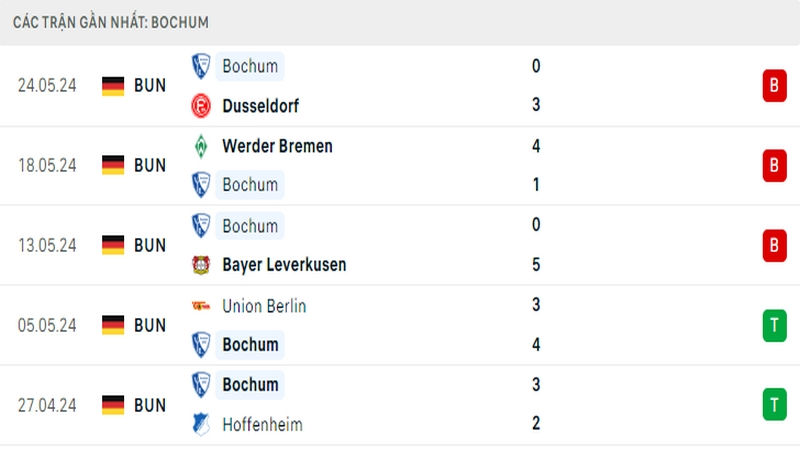
Task: Click the 'Các trận gần nhất: Bochum' header
Action: coord(111,22)
